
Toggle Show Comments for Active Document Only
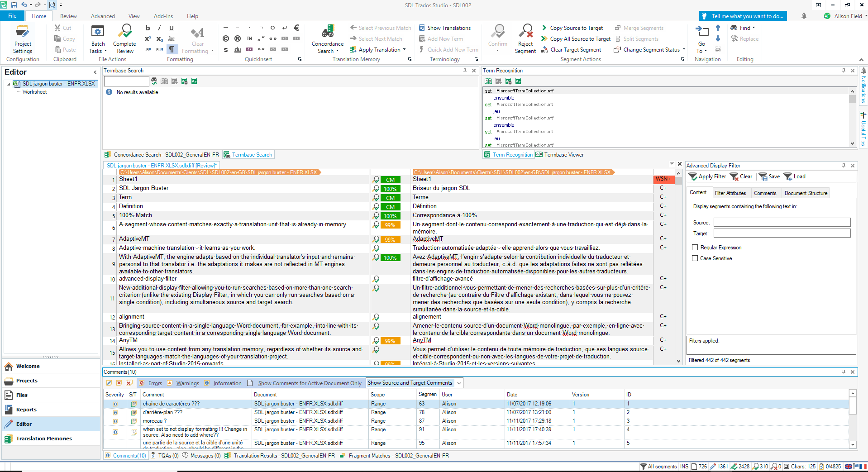tap(305, 383)
